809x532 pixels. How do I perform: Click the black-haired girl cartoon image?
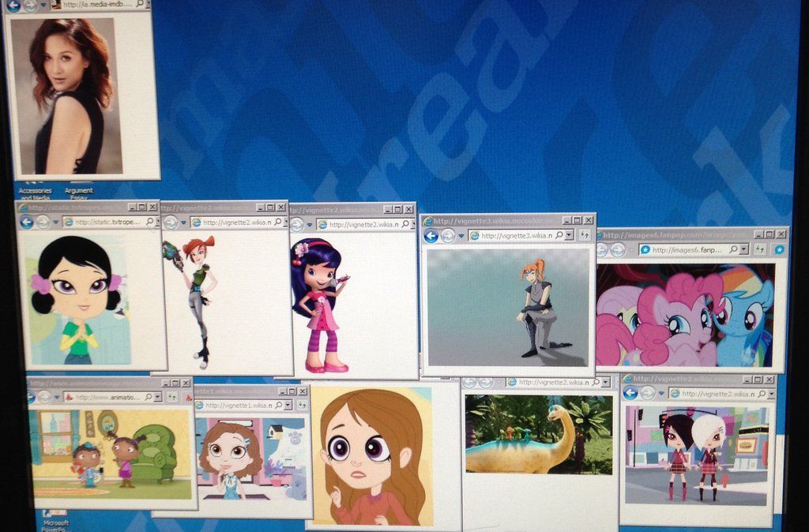[x=80, y=299]
